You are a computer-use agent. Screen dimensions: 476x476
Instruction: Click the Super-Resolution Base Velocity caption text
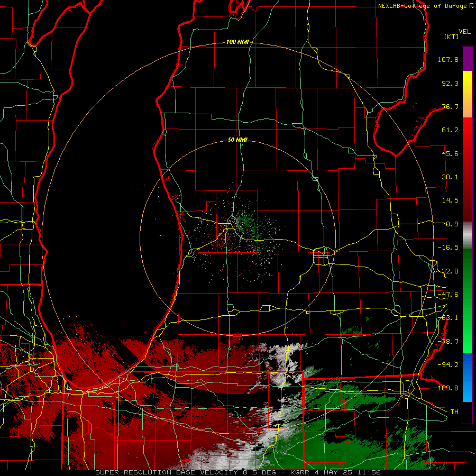point(237,472)
